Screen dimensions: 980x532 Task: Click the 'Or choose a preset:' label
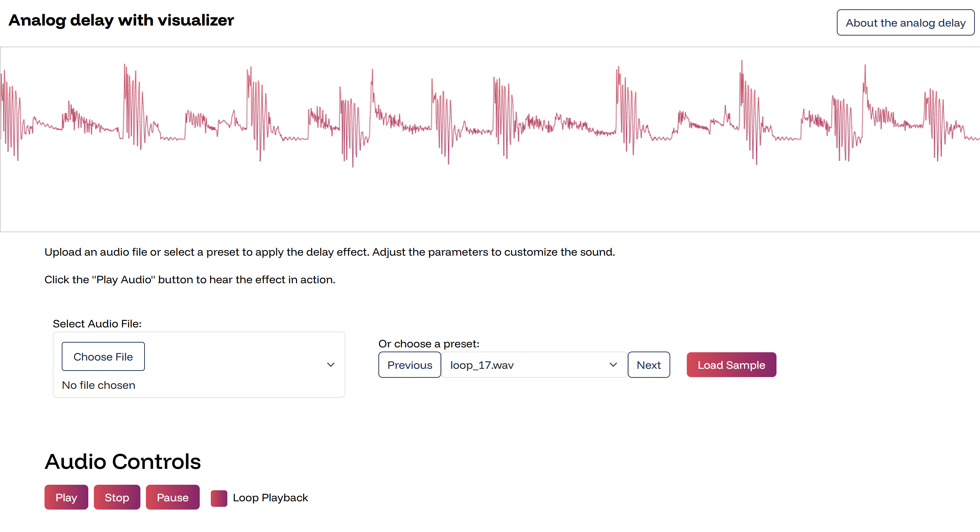429,344
